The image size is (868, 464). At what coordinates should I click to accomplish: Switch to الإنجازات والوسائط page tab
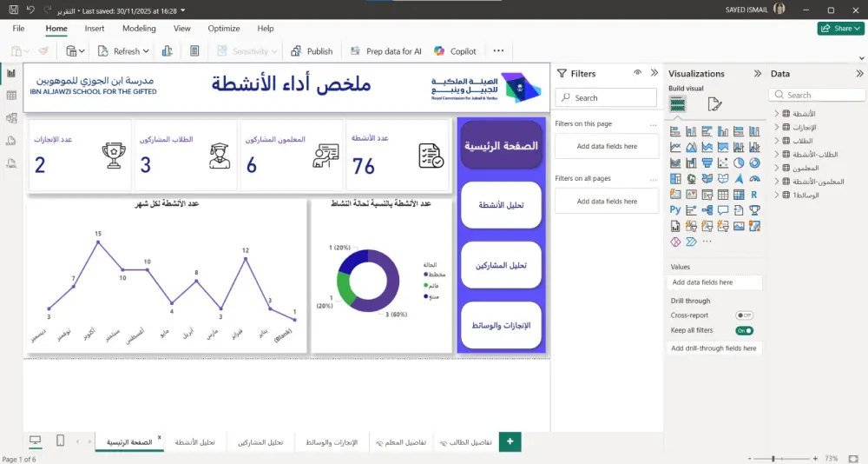coord(332,442)
